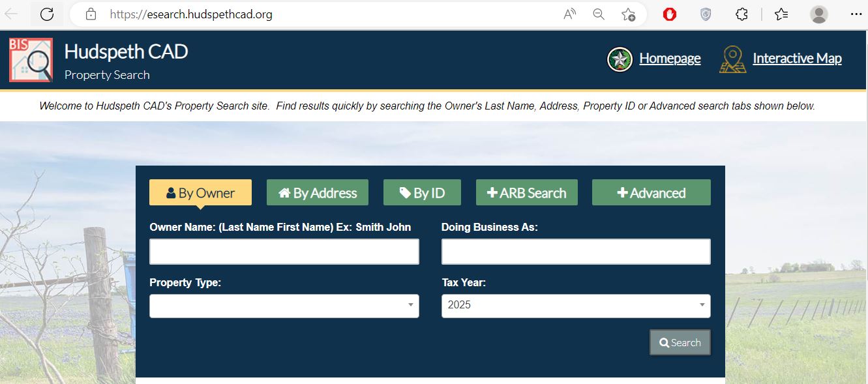The image size is (868, 384).
Task: Open the browser profile avatar
Action: click(818, 14)
